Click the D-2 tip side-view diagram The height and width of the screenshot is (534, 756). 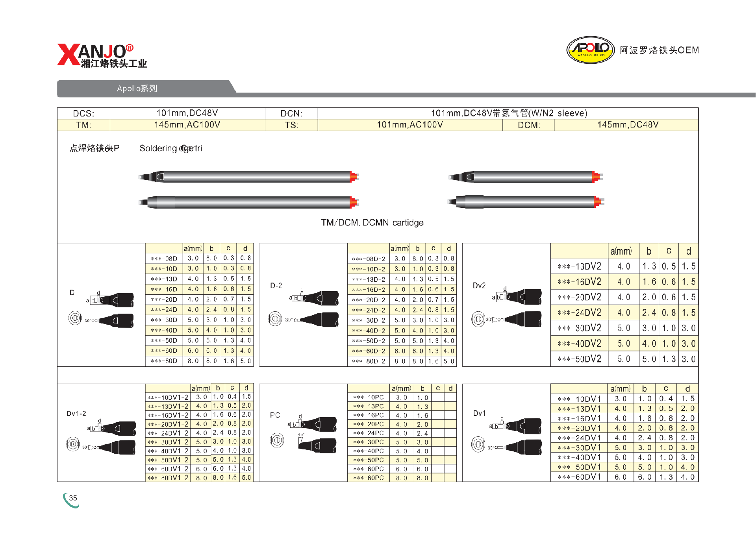click(x=314, y=297)
